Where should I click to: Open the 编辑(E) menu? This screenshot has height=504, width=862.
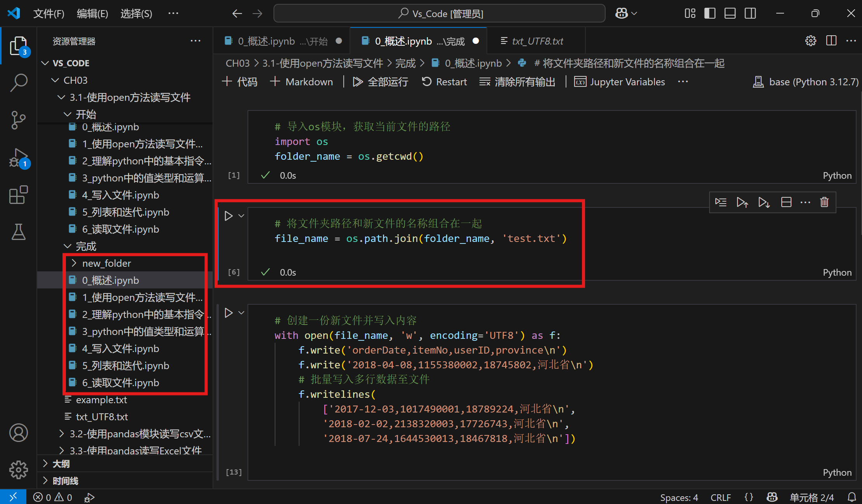[x=92, y=14]
